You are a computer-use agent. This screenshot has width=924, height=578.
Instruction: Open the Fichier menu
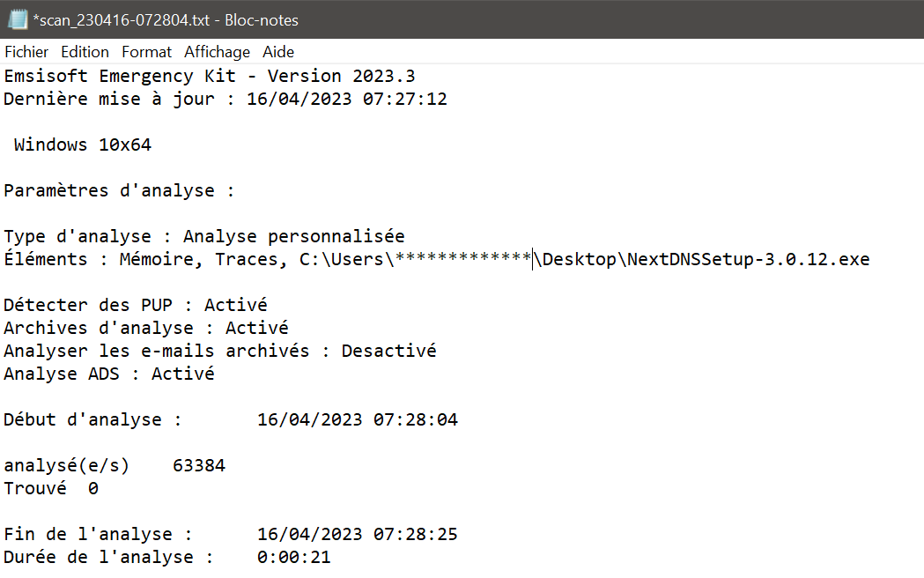click(x=26, y=52)
